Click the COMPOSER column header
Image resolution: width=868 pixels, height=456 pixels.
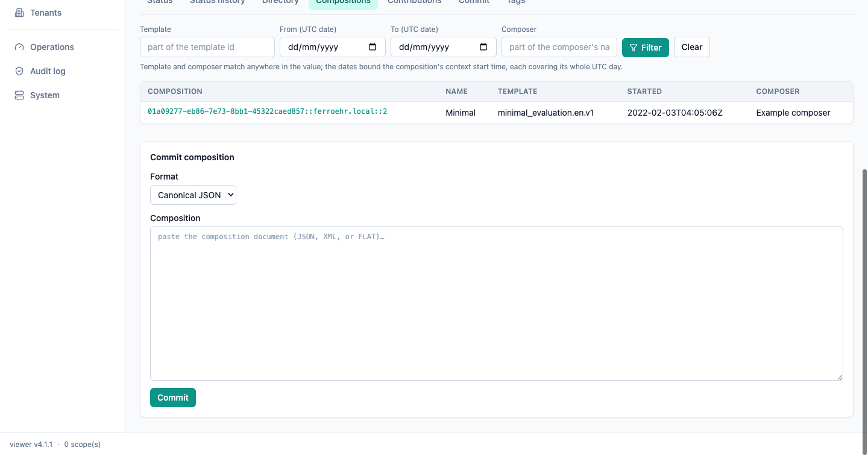(x=778, y=92)
